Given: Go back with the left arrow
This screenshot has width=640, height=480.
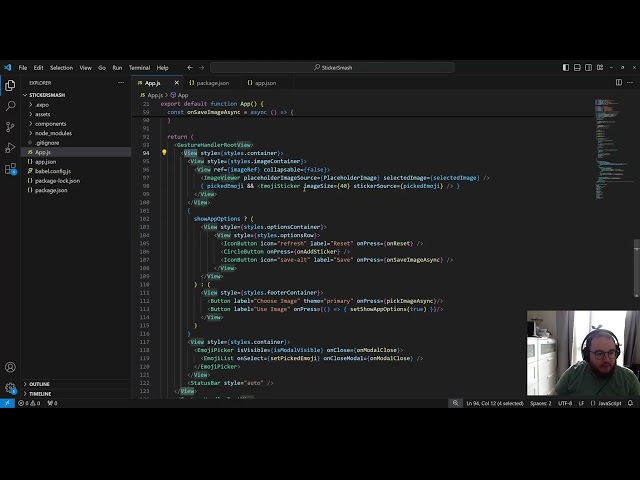Looking at the screenshot, I should point(190,67).
